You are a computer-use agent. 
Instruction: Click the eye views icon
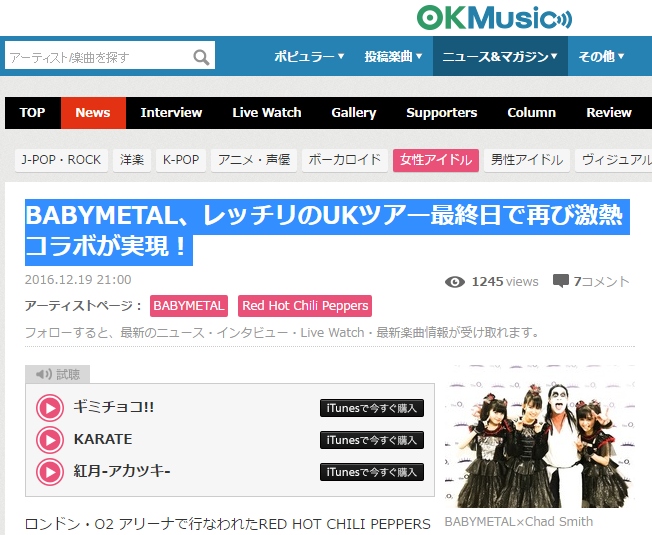pos(455,282)
